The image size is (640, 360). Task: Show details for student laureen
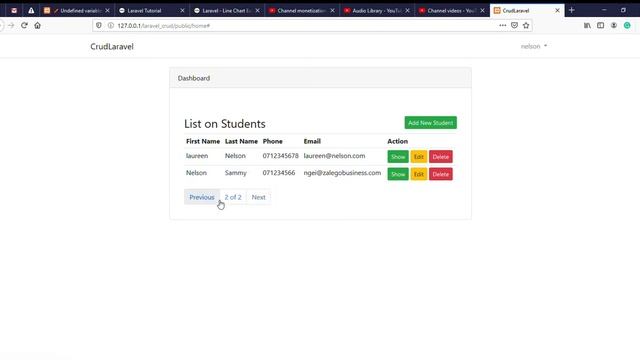click(x=398, y=157)
